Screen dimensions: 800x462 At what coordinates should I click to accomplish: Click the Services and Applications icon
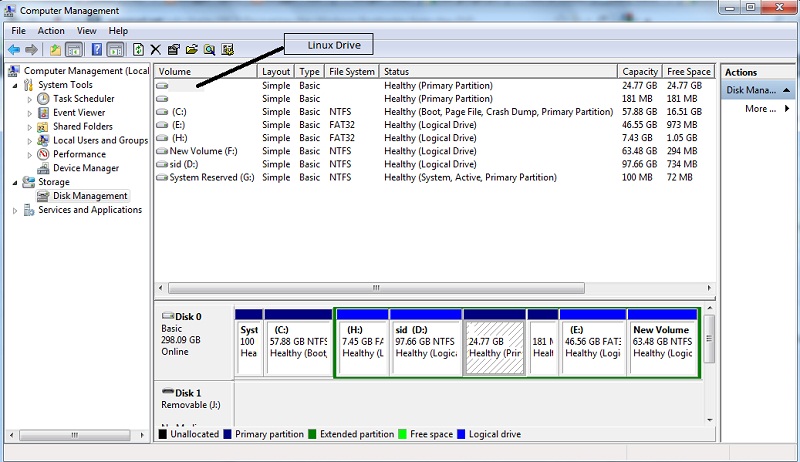pos(29,210)
